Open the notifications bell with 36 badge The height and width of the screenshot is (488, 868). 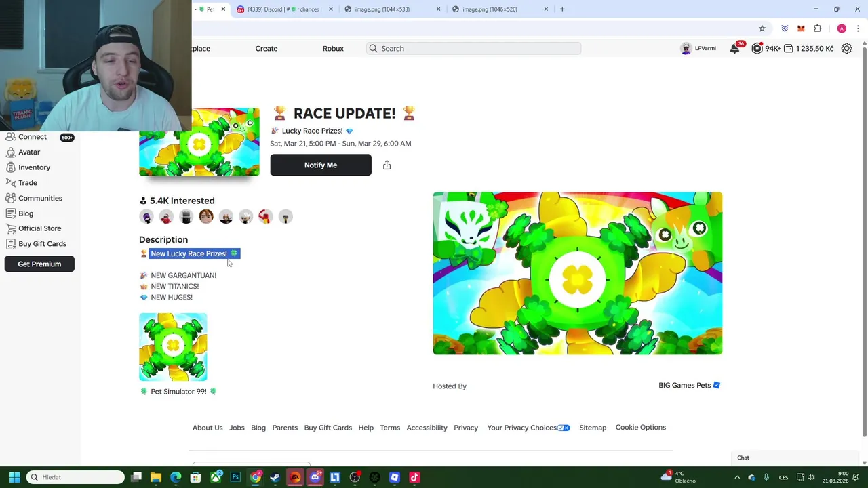click(x=735, y=48)
